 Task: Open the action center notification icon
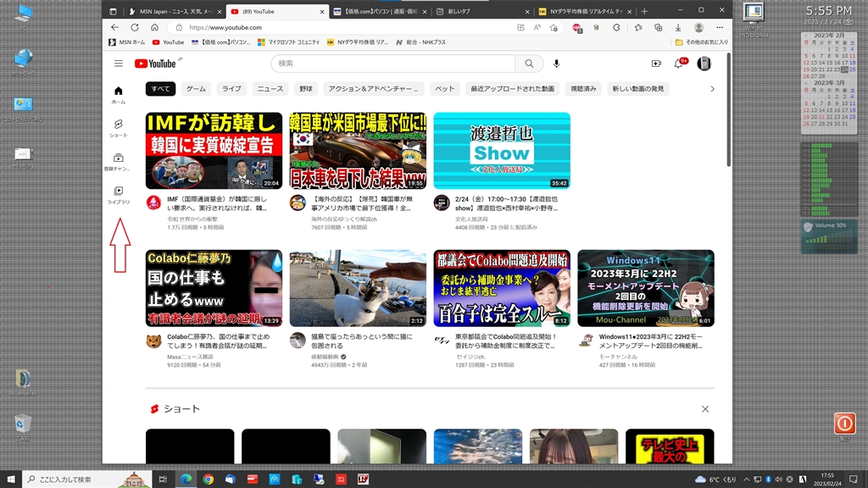click(x=853, y=480)
